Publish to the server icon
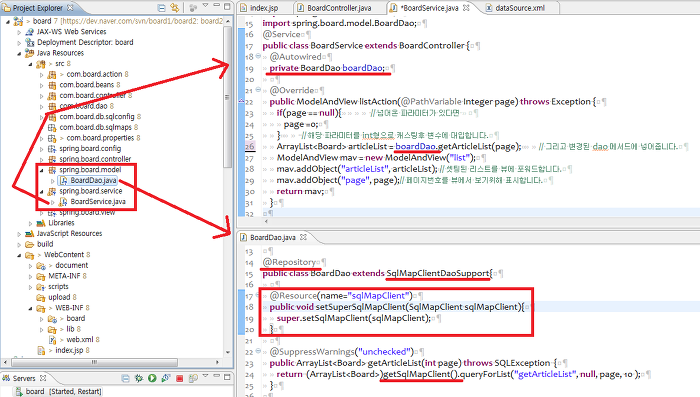The height and width of the screenshot is (397, 700). coord(193,378)
